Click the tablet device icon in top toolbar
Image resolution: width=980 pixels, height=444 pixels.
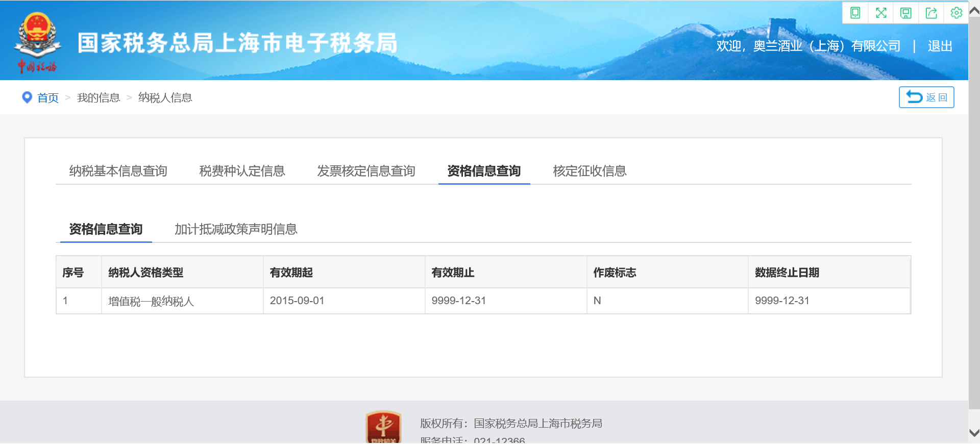pyautogui.click(x=855, y=13)
